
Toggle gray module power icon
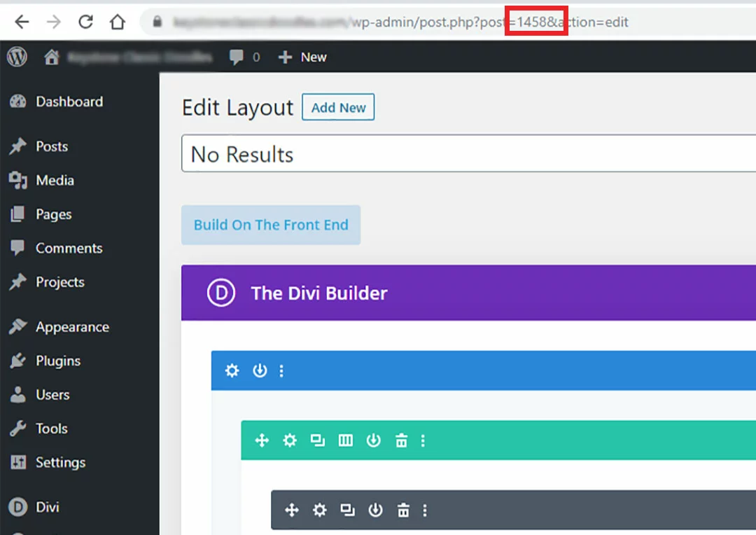376,510
